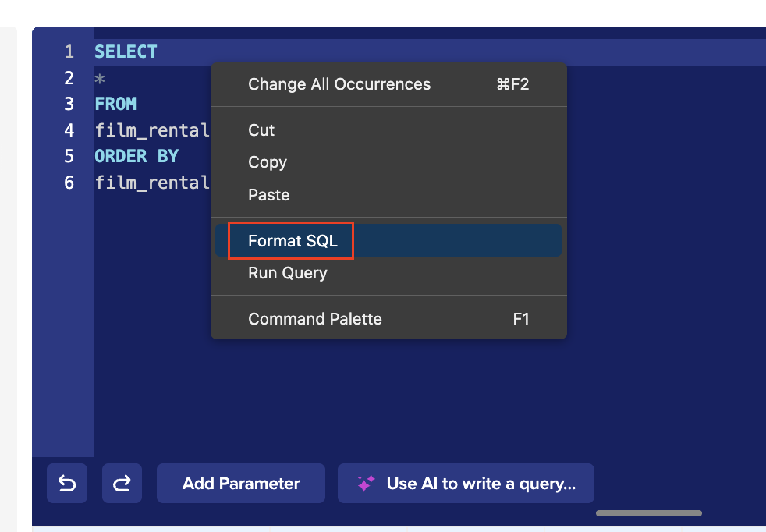The image size is (766, 532).
Task: Click Use AI to write a query
Action: (x=466, y=484)
